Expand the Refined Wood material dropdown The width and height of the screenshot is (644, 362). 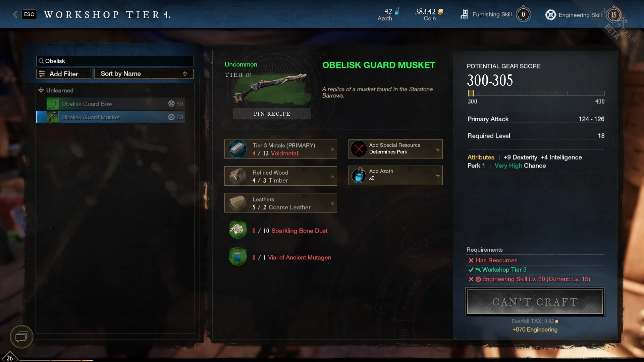point(332,176)
